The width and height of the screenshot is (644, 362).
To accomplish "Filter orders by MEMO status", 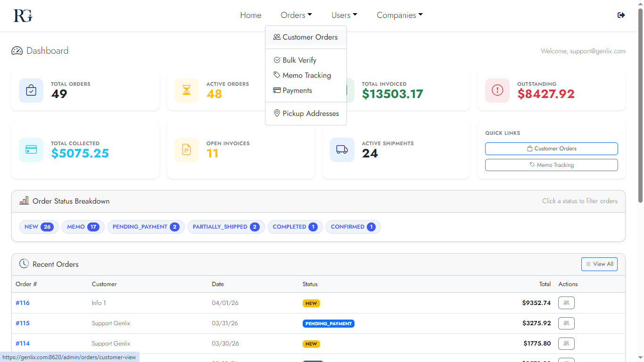I will 83,227.
